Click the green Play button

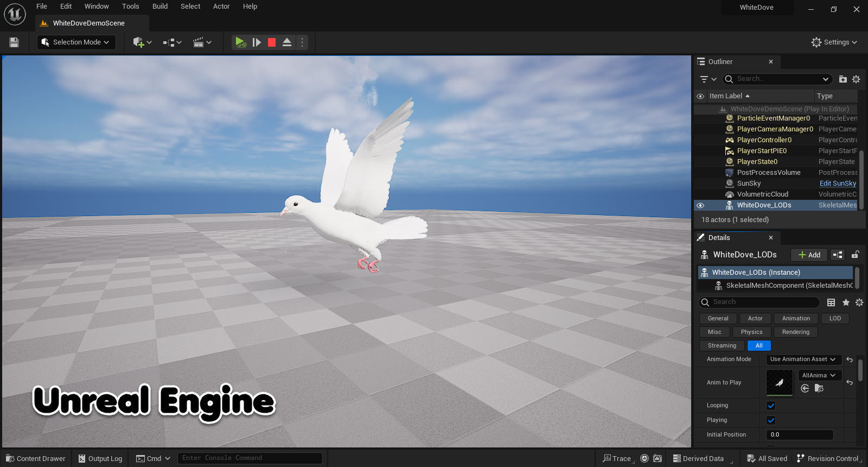point(240,42)
